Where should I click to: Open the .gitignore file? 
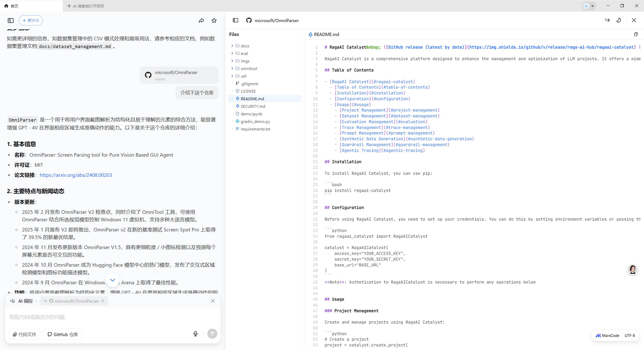point(265,84)
